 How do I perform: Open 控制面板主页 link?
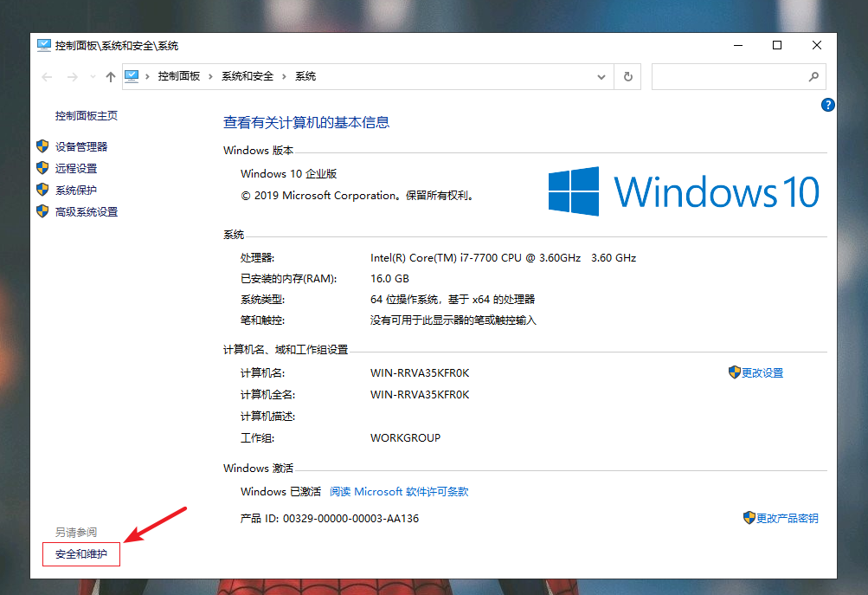87,116
